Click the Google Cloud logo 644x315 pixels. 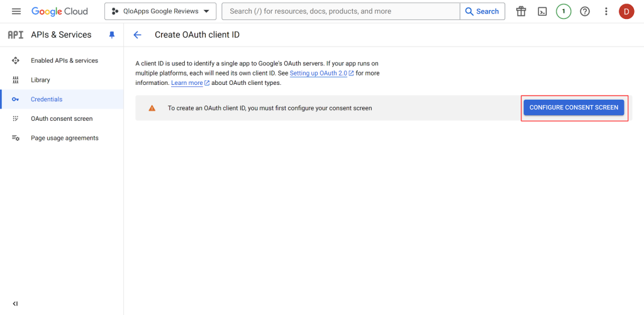click(x=60, y=11)
